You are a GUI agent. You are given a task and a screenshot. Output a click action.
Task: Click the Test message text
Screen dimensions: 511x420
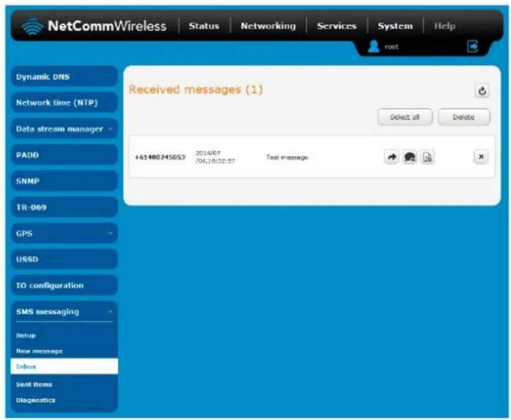(x=287, y=158)
